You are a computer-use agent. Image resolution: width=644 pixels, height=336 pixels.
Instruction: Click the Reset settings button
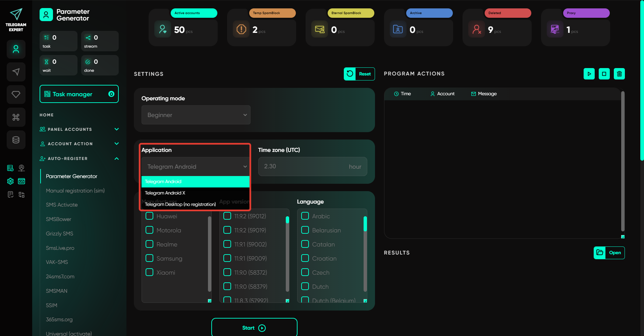(359, 74)
